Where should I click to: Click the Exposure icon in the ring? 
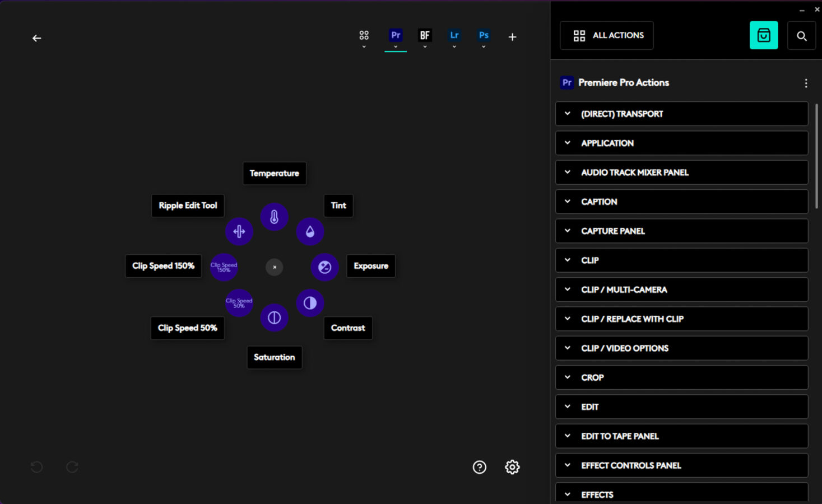pos(324,267)
